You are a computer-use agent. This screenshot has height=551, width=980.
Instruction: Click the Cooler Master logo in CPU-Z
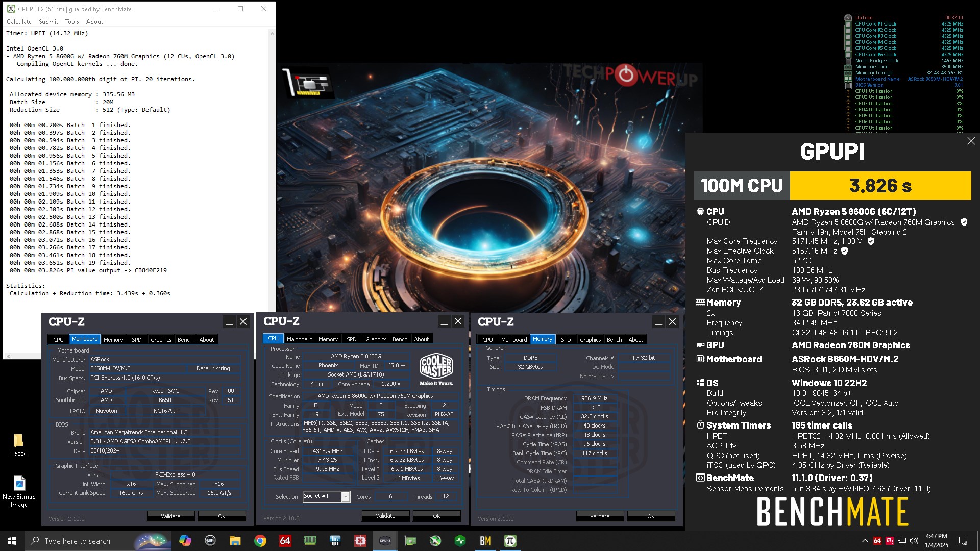(x=436, y=368)
